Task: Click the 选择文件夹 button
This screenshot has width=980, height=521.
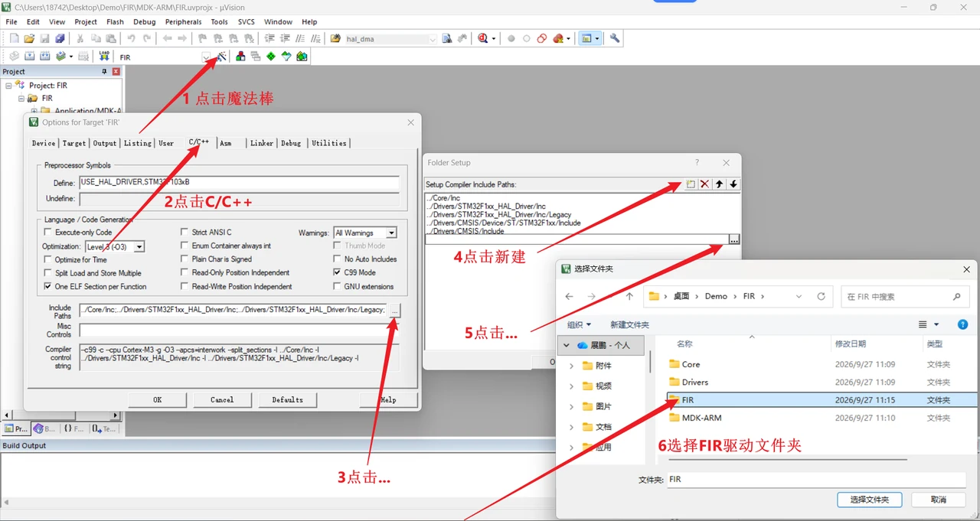Action: click(870, 500)
